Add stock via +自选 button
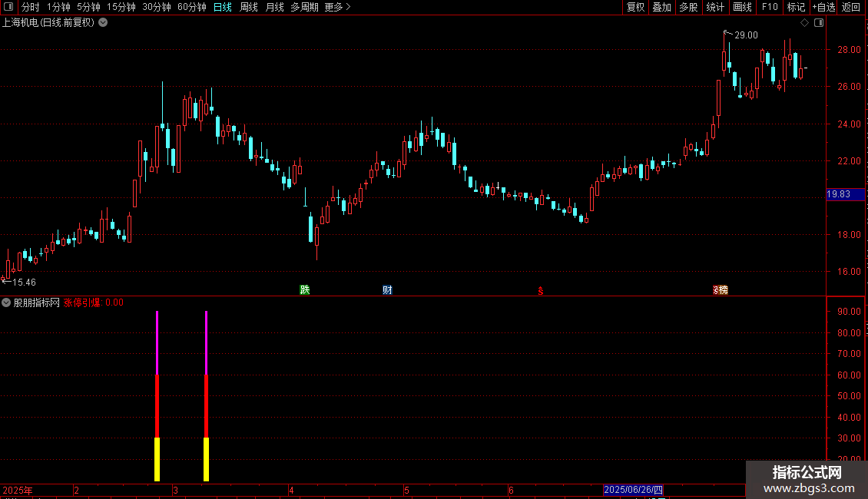Image resolution: width=868 pixels, height=499 pixels. point(823,7)
